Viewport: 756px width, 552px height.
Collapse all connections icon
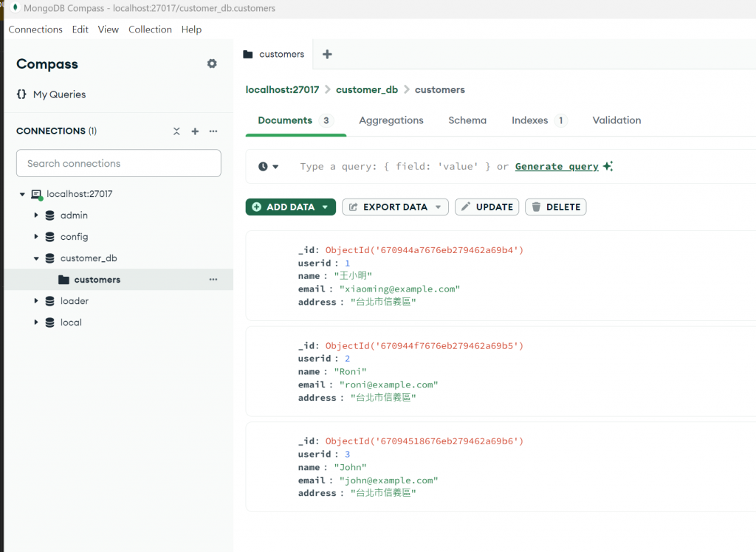click(176, 131)
